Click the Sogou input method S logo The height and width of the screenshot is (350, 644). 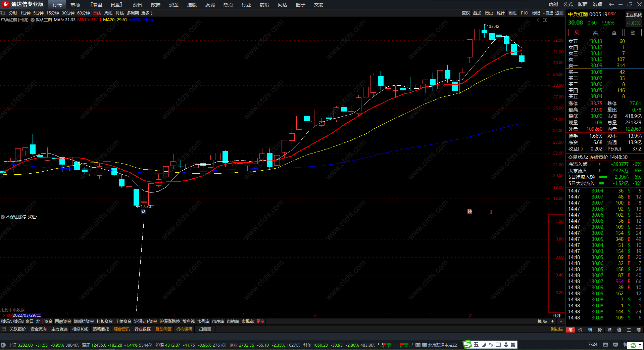(x=467, y=345)
